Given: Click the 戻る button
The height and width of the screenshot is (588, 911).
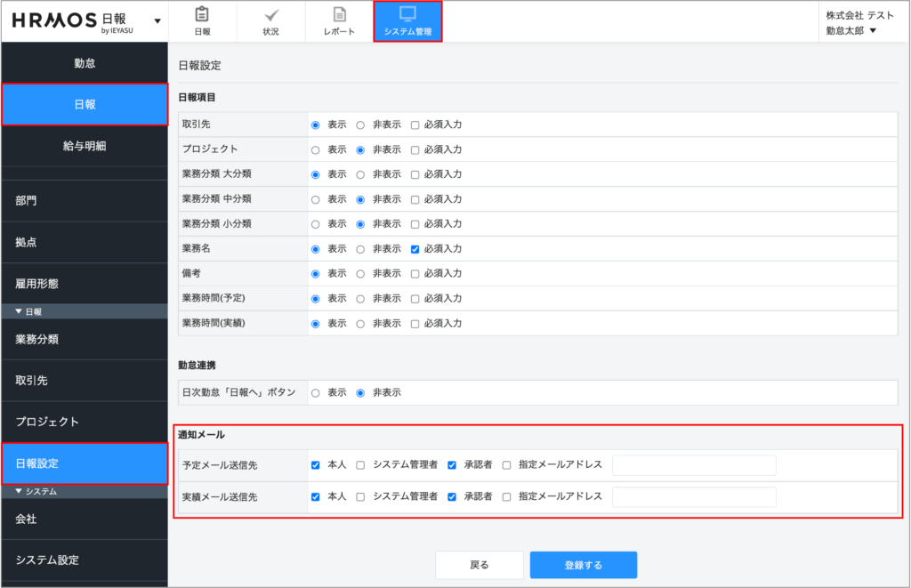Looking at the screenshot, I should (x=479, y=565).
